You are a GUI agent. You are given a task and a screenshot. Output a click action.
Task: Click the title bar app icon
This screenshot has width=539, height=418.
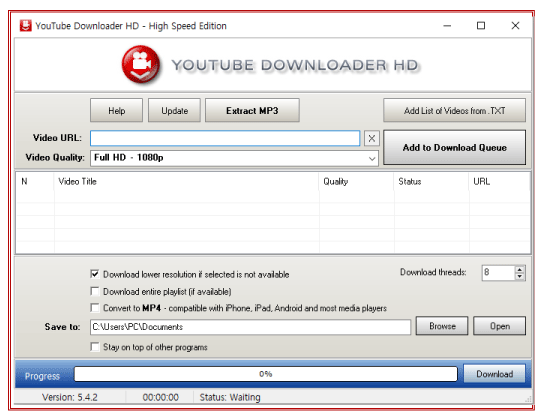[x=25, y=26]
